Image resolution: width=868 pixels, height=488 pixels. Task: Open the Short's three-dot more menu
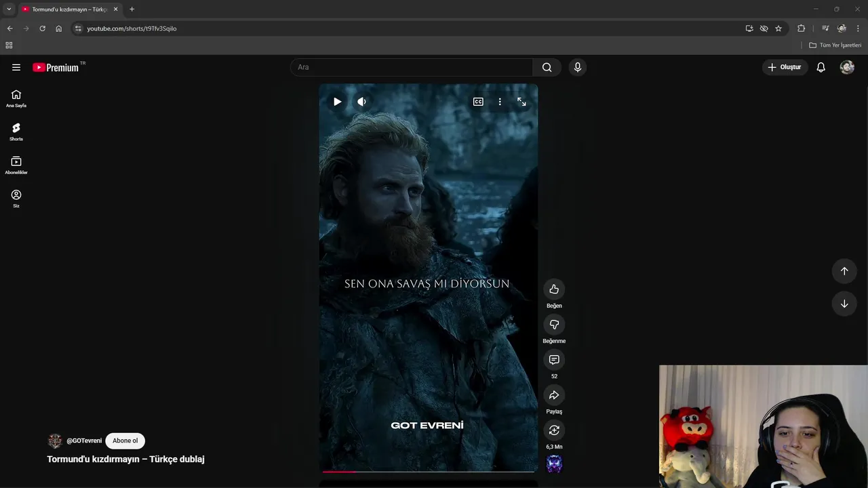tap(500, 102)
